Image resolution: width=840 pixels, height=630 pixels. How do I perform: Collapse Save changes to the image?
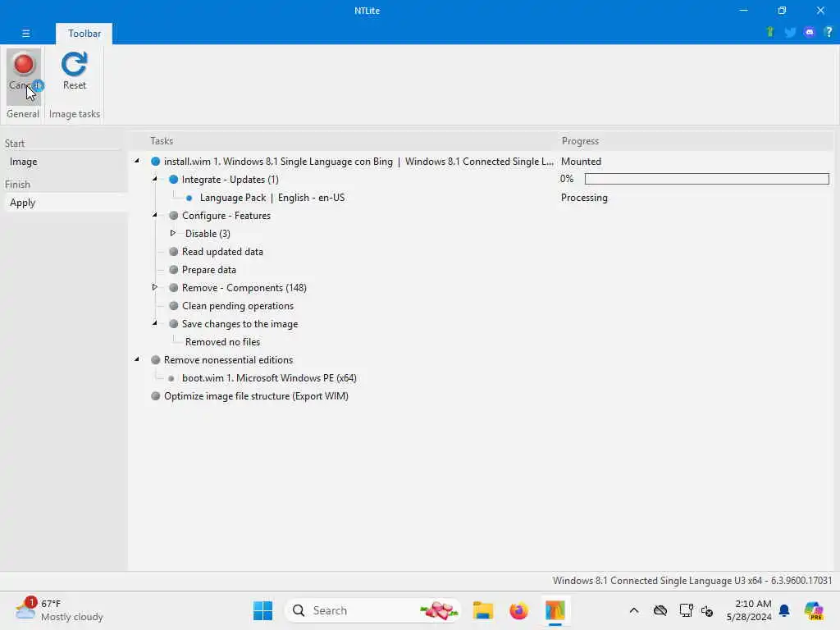point(155,323)
